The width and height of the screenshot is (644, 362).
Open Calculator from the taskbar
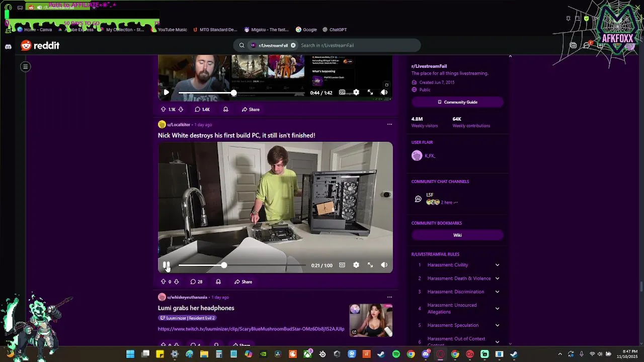[219, 354]
